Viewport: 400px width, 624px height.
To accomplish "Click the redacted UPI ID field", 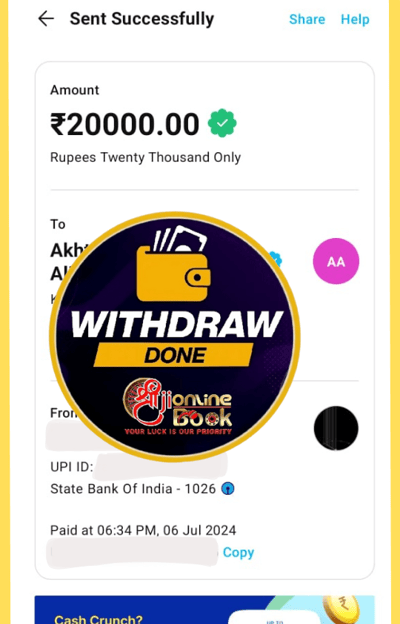I will tap(162, 466).
